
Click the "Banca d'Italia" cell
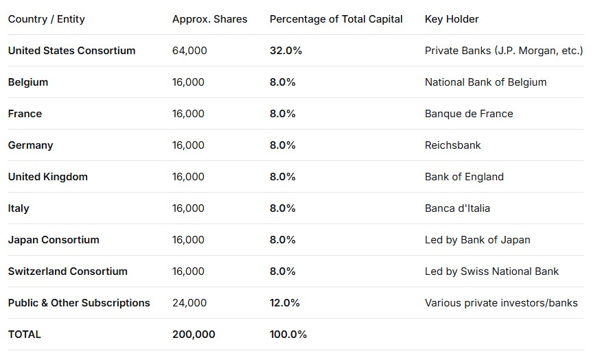(457, 208)
